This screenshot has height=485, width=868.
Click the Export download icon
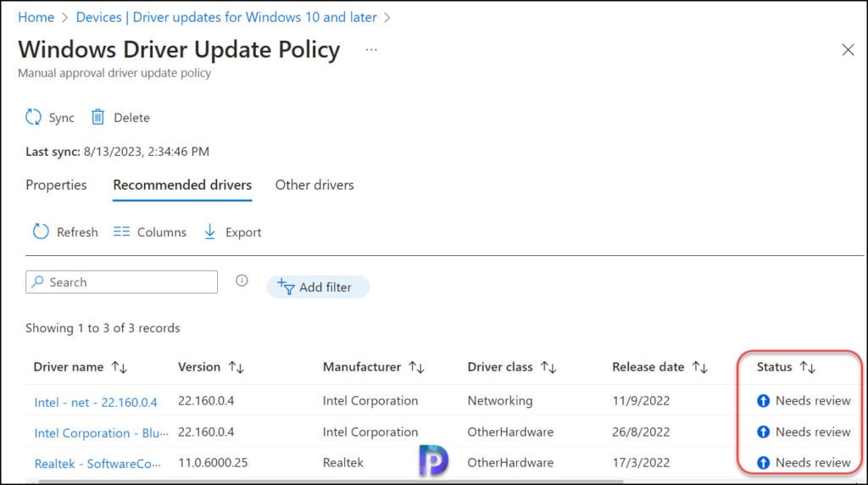coord(210,231)
